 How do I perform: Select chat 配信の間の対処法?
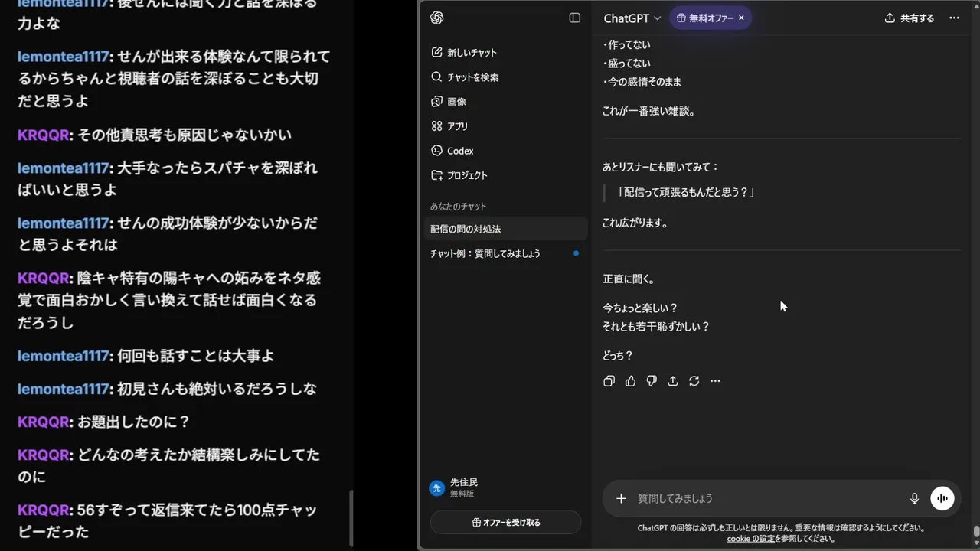pos(505,229)
